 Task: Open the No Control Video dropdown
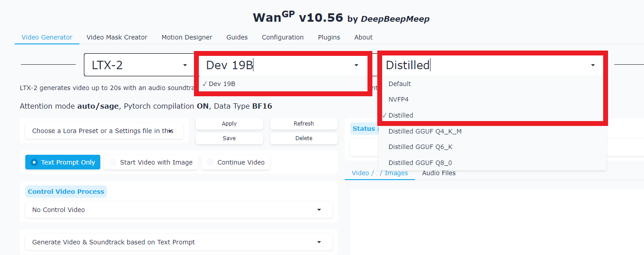(x=179, y=210)
